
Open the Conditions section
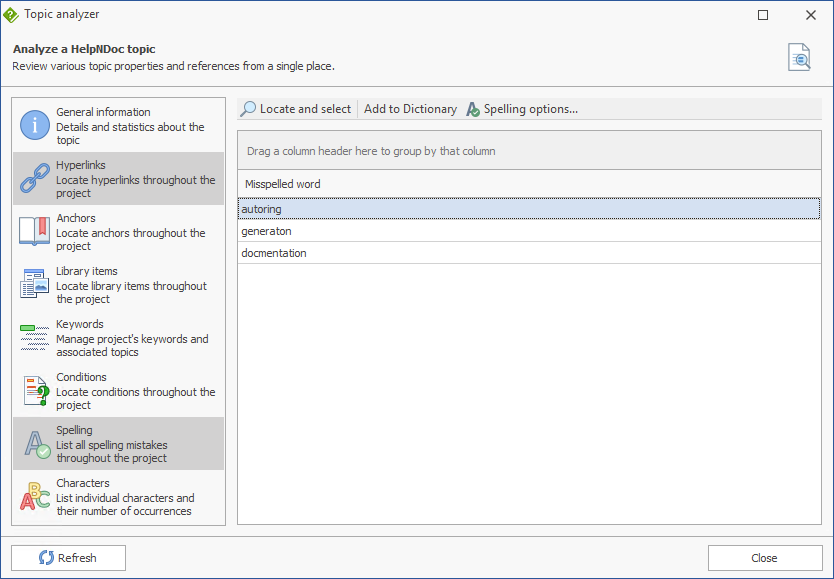pyautogui.click(x=119, y=391)
